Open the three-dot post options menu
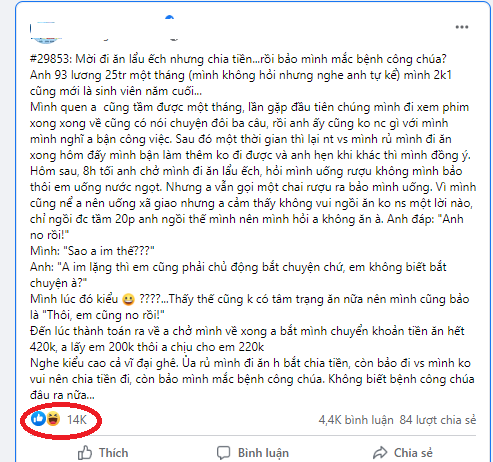This screenshot has width=493, height=462. [x=462, y=27]
